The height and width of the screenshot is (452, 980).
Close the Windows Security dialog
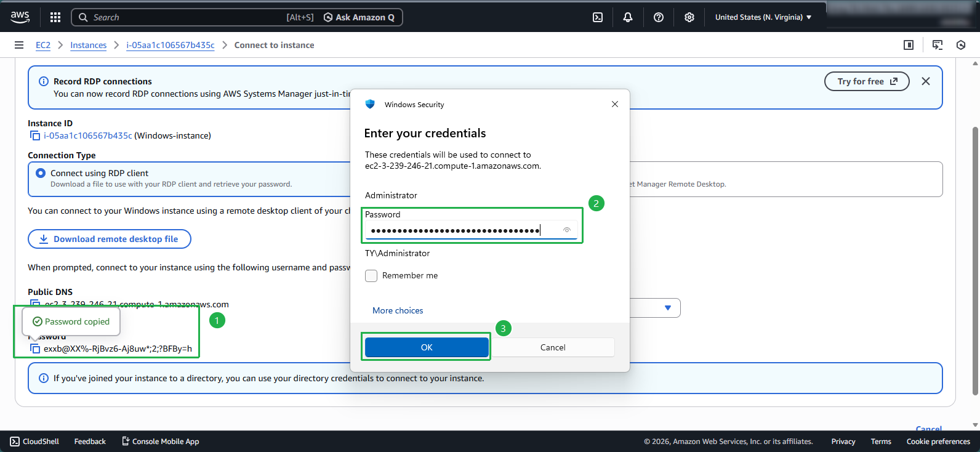coord(615,104)
